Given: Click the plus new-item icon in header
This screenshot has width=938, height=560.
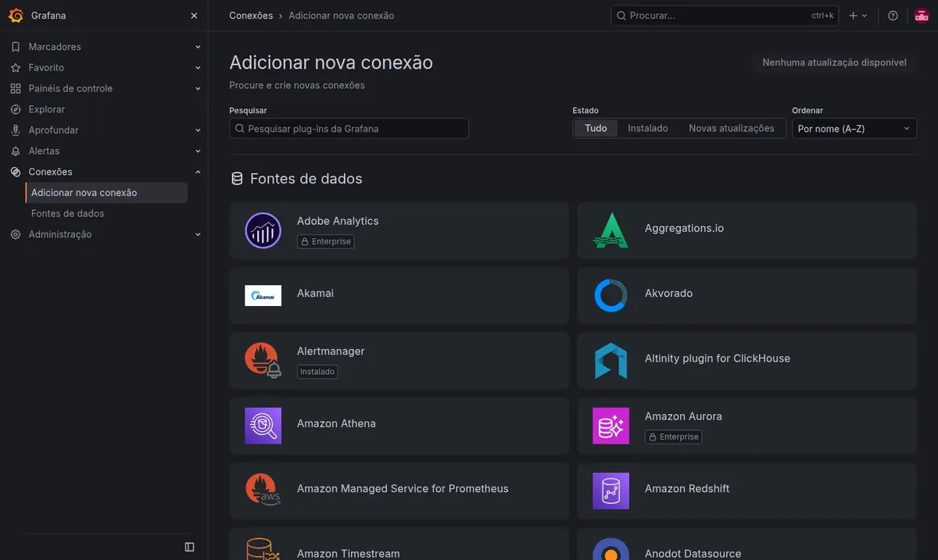Looking at the screenshot, I should pyautogui.click(x=858, y=16).
